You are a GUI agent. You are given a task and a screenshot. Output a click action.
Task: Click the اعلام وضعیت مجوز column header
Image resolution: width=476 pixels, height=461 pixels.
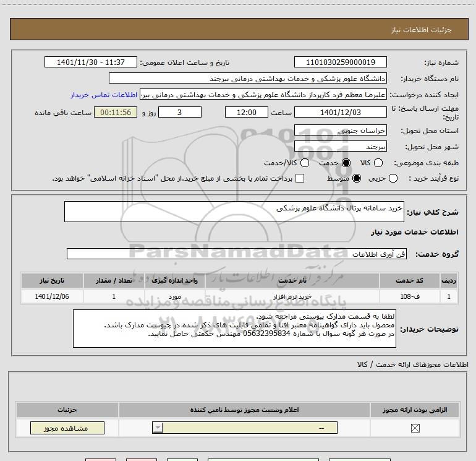(244, 410)
